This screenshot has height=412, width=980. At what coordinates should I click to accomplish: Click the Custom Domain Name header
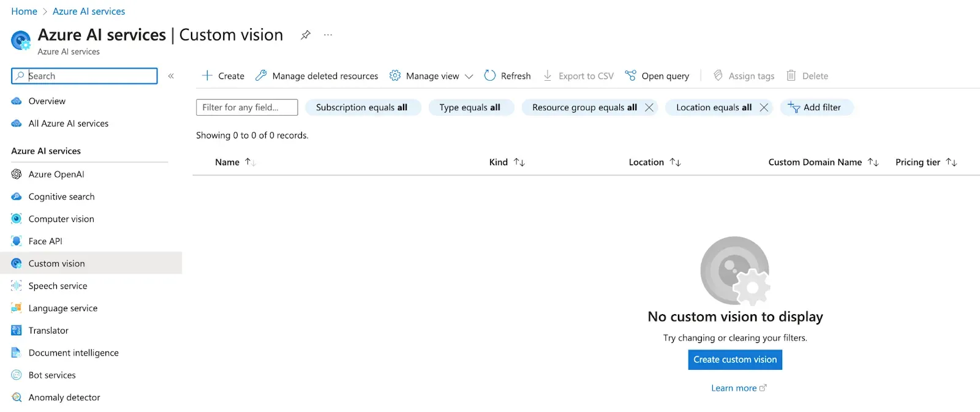(x=815, y=162)
